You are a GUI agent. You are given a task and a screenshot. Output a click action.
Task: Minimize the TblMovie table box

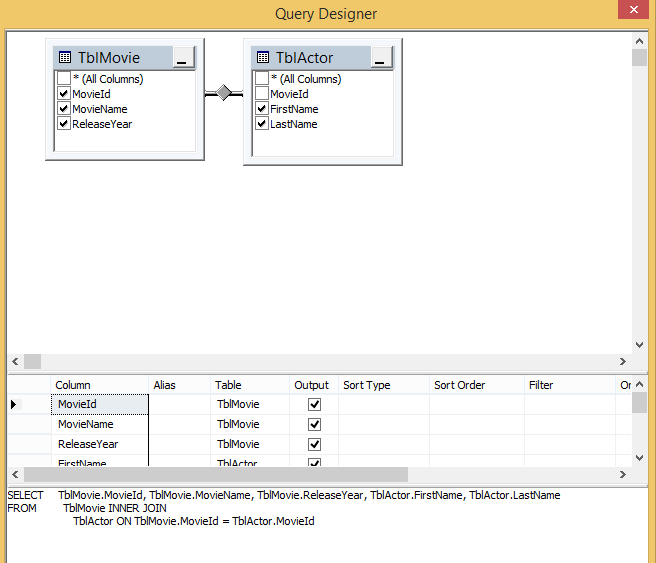coord(184,57)
